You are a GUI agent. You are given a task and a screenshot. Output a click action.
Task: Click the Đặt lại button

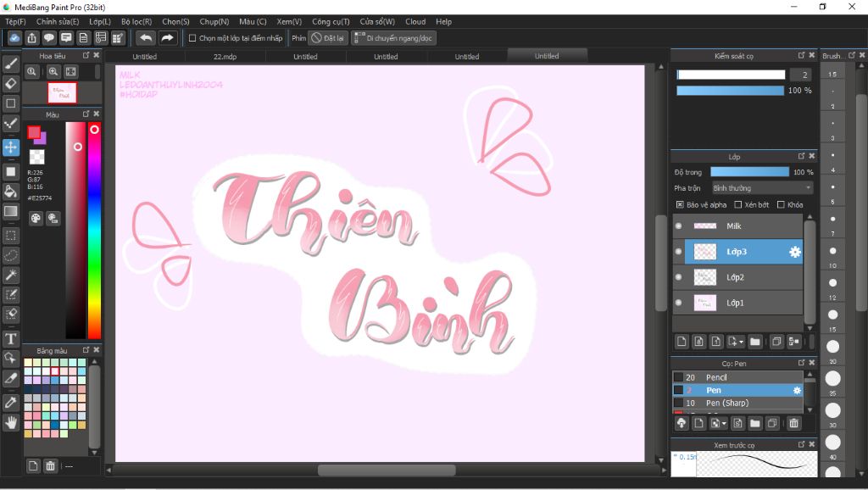pos(328,38)
